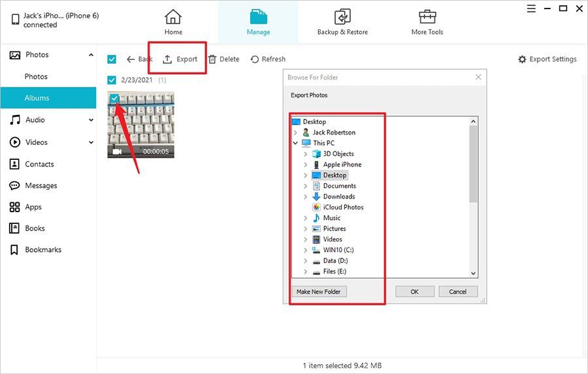Select This PC in folder tree

point(323,143)
